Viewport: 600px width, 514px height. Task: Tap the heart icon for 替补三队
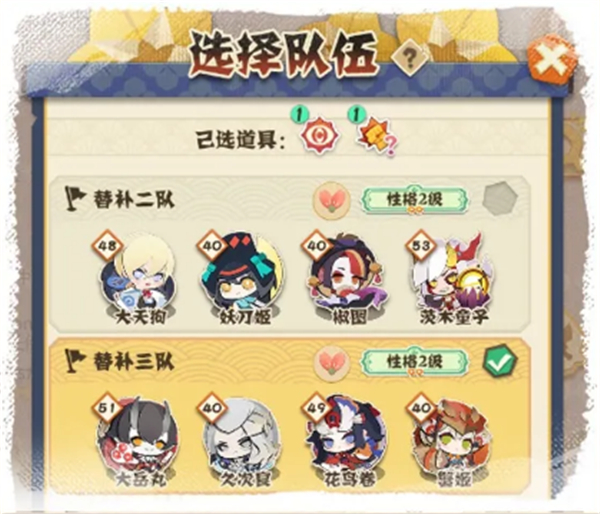331,362
